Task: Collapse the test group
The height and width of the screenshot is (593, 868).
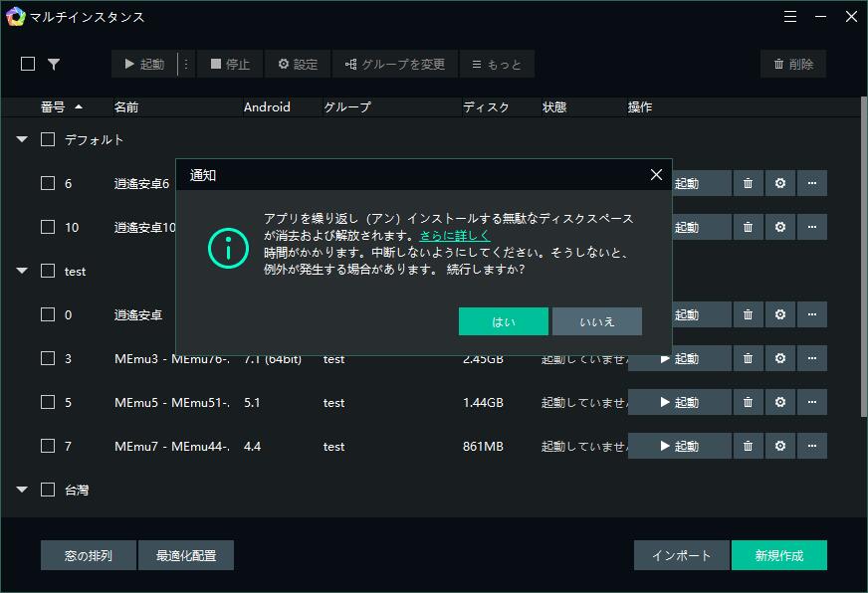Action: 22,271
